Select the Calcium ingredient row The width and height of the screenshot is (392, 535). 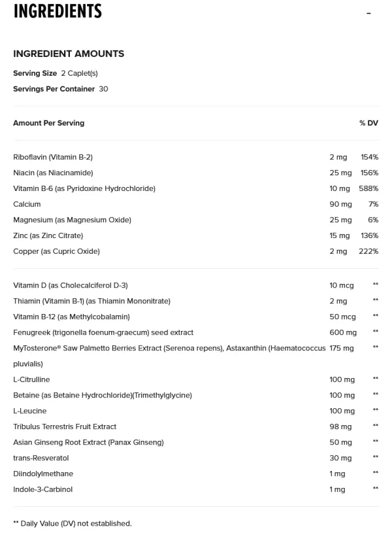click(27, 204)
